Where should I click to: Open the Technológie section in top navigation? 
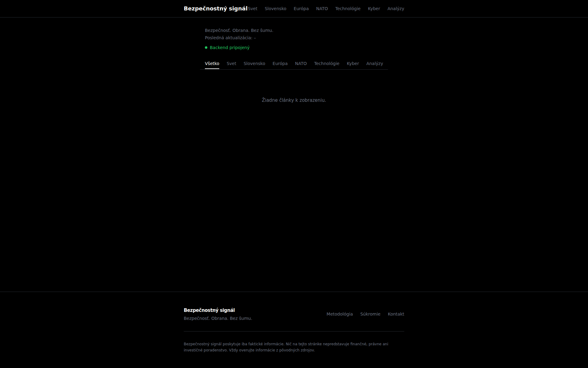coord(348,9)
